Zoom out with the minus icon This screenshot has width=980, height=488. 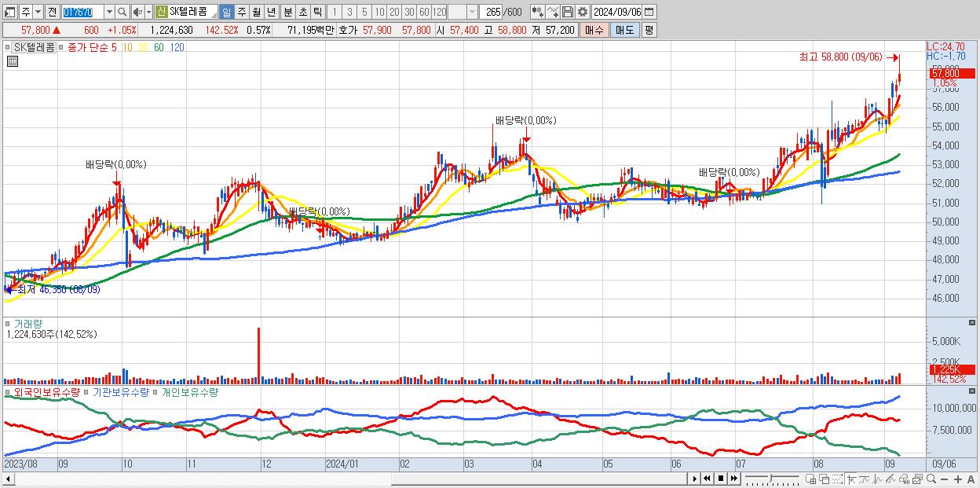tap(944, 479)
